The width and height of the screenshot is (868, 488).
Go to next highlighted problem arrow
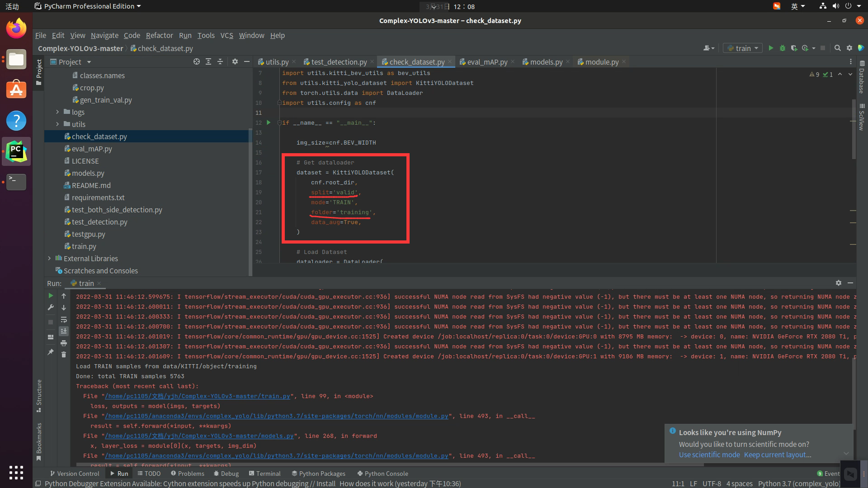coord(850,75)
